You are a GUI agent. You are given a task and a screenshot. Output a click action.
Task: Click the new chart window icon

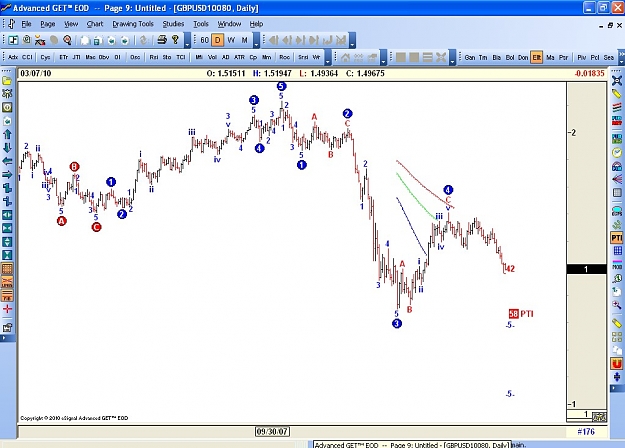point(13,40)
